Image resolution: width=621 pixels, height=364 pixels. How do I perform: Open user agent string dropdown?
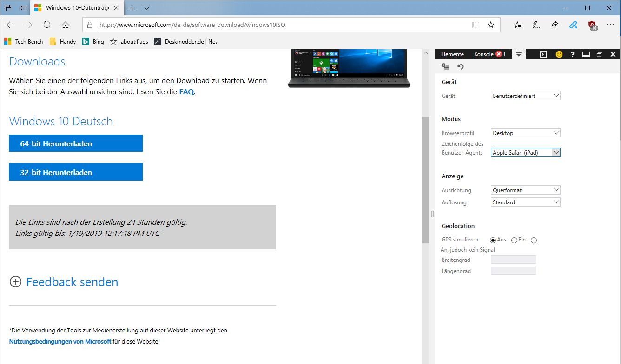tap(526, 152)
